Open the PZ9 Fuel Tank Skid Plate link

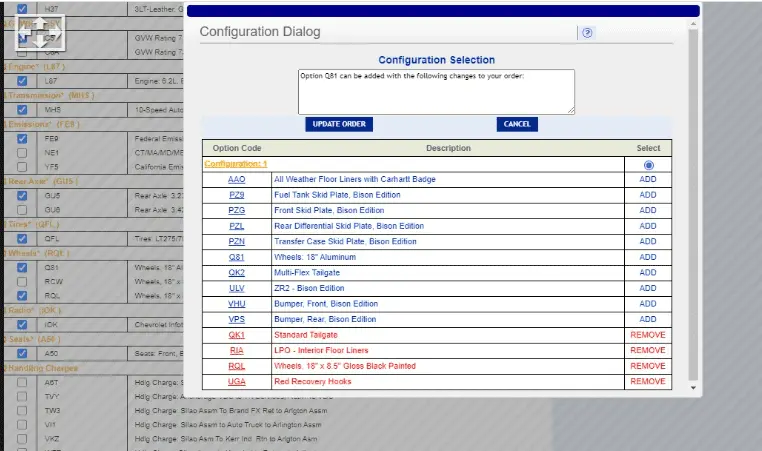(x=236, y=195)
